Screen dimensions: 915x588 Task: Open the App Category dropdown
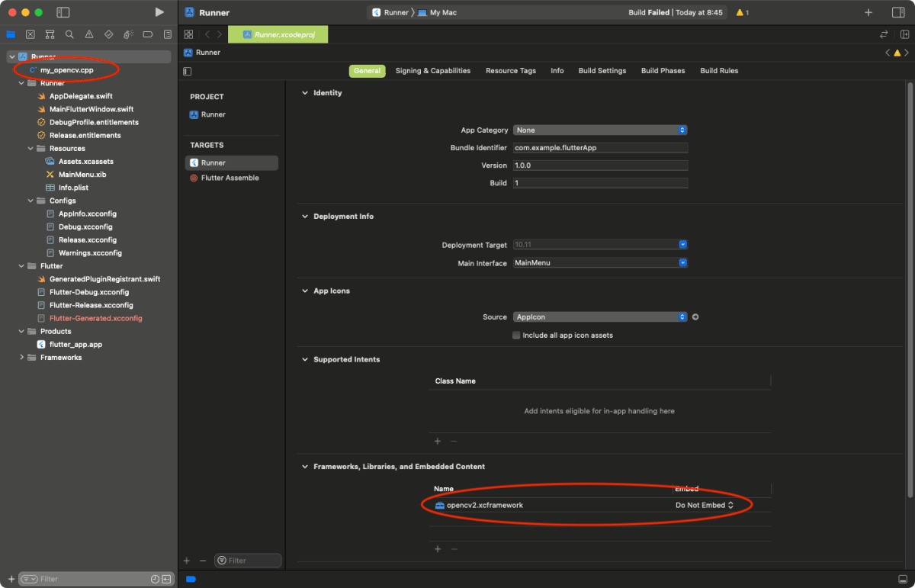tap(600, 130)
